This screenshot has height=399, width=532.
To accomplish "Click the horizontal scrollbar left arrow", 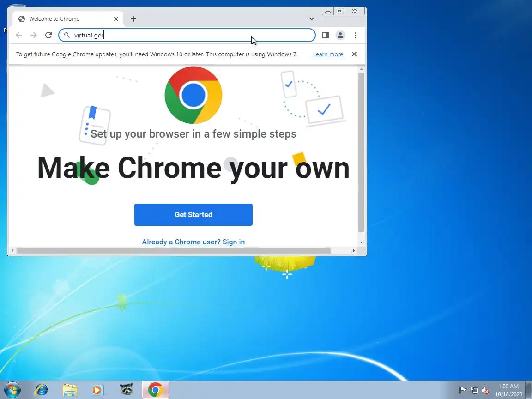I will 12,250.
